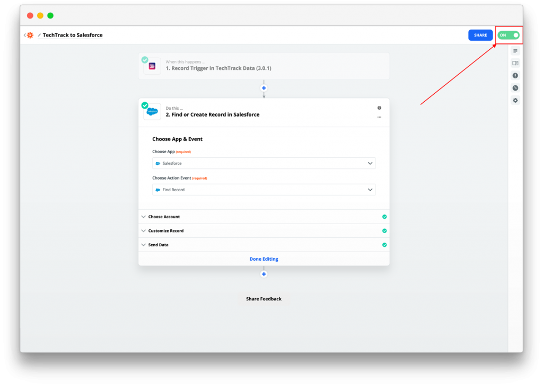The image size is (543, 392).
Task: Minimize the window with the yellow button
Action: point(40,15)
